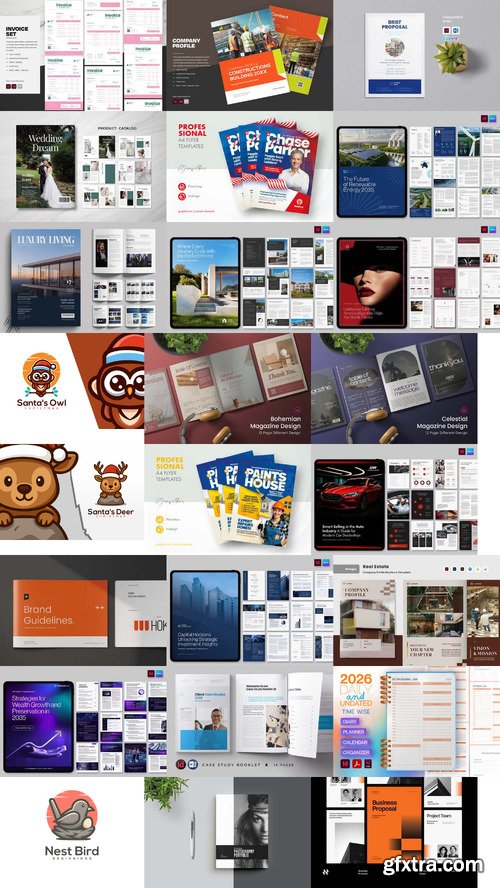Open the orange Business Proposal cover
The height and width of the screenshot is (888, 500).
pos(394,826)
